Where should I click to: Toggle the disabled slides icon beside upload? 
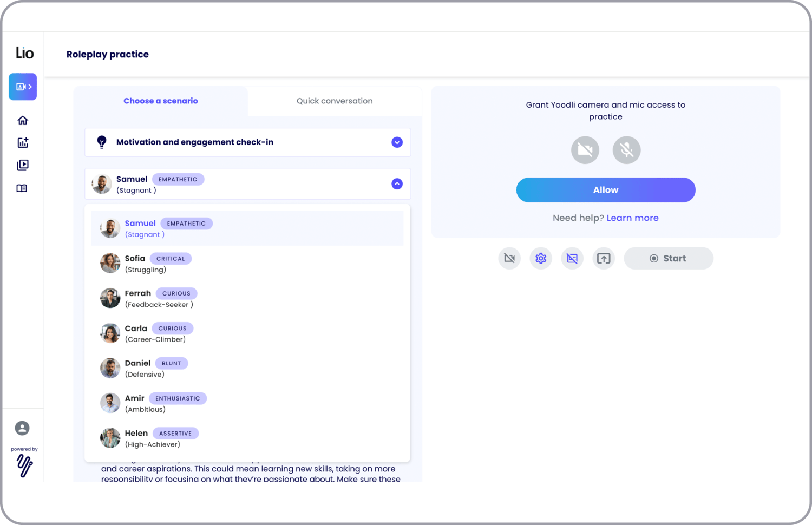(x=572, y=258)
